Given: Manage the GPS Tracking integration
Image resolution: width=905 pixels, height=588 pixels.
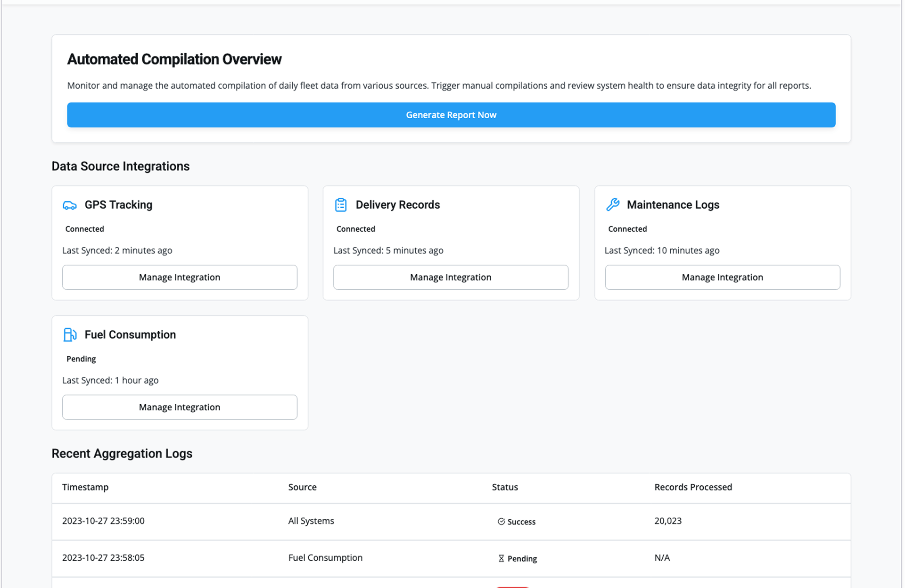Looking at the screenshot, I should pos(180,277).
